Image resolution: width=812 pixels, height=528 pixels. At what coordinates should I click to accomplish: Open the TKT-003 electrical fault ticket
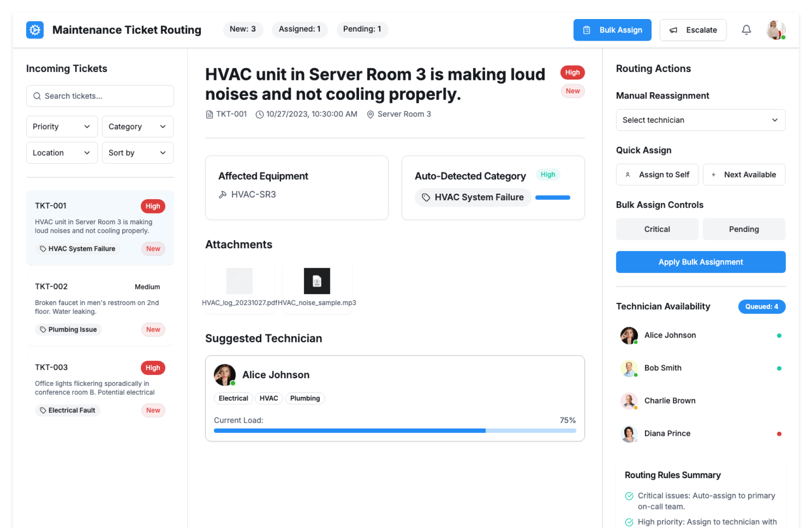pyautogui.click(x=100, y=388)
